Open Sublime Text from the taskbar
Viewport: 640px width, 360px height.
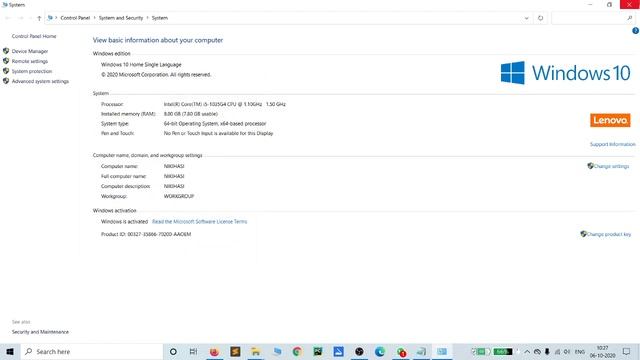(235, 351)
